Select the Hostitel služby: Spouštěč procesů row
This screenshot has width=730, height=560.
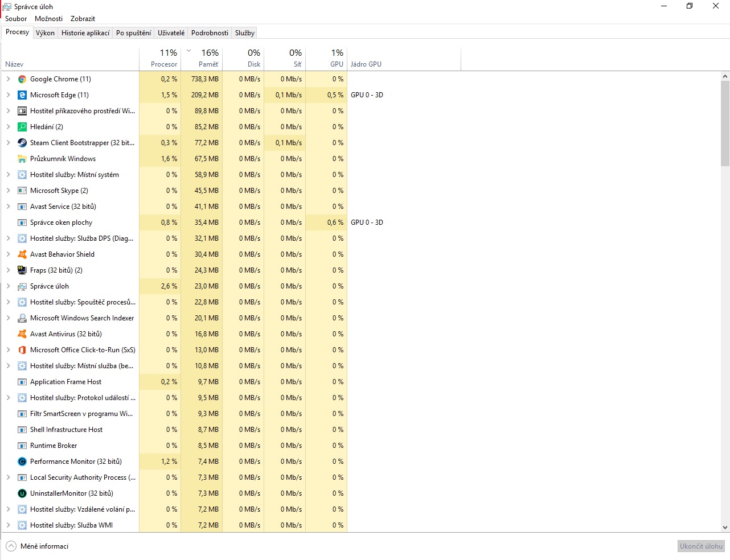pyautogui.click(x=362, y=302)
